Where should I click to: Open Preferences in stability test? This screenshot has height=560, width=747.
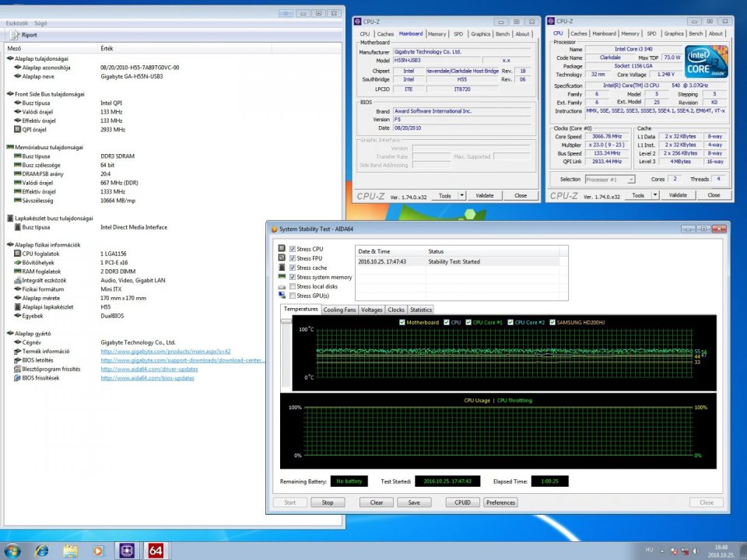pos(500,502)
